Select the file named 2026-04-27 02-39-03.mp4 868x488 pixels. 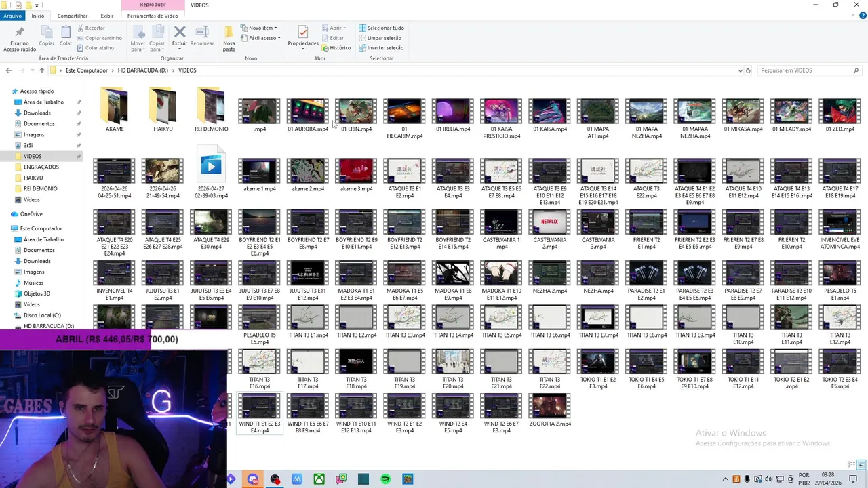pyautogui.click(x=211, y=171)
